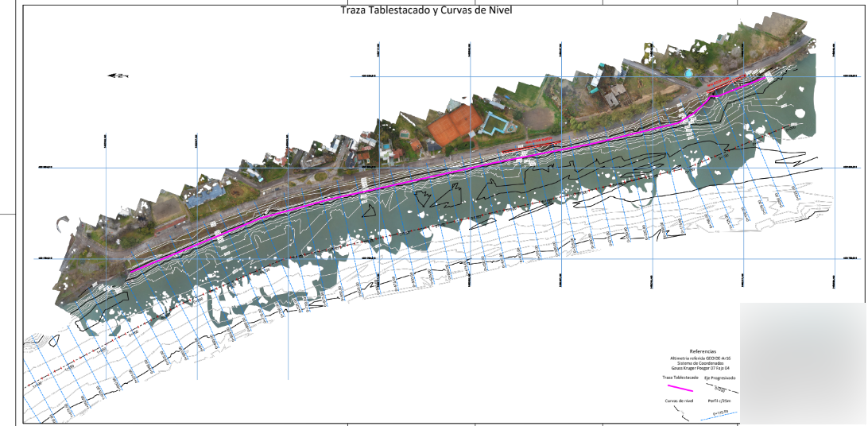Click the 'Perfil c/25m' legend label
This screenshot has width=868, height=426.
tap(720, 401)
